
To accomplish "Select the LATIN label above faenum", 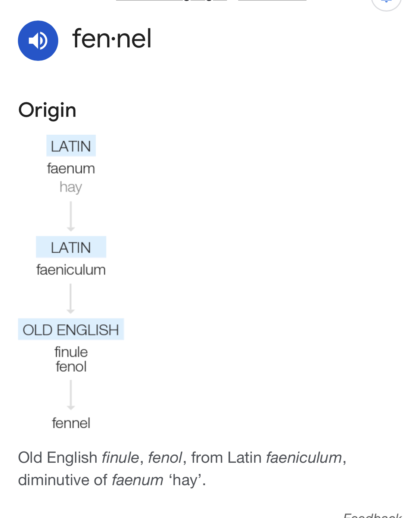I will point(71,146).
